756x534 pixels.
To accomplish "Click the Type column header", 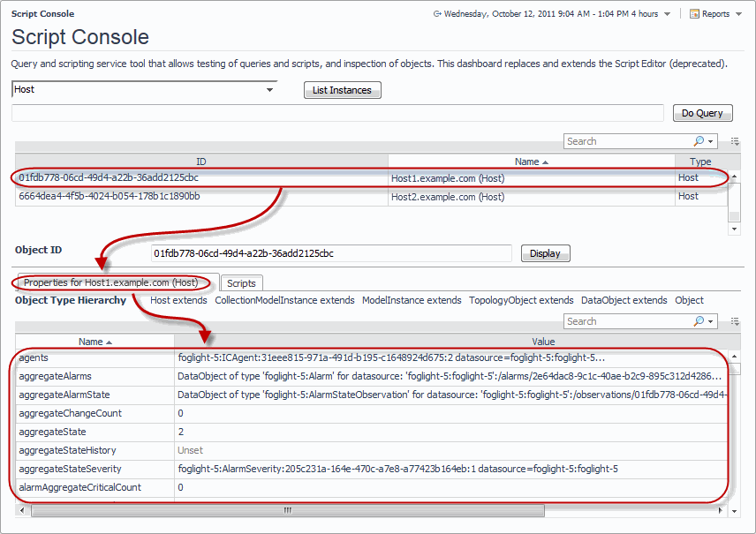I will coord(700,162).
